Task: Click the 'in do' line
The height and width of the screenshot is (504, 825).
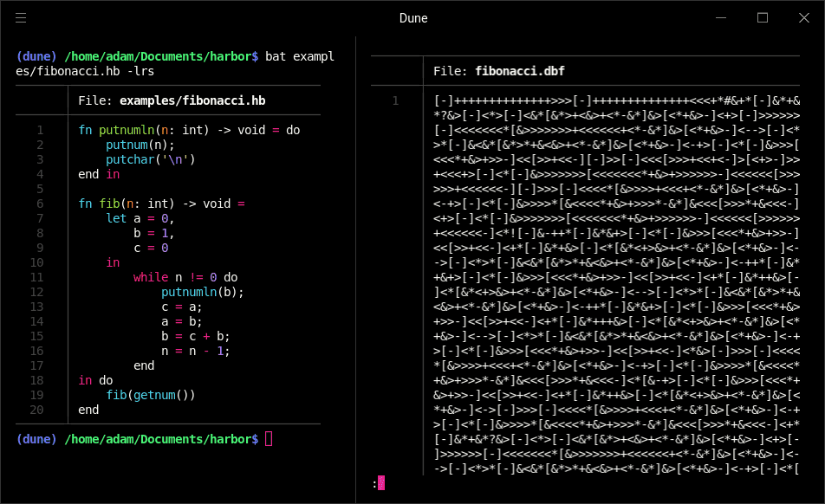Action: point(95,380)
